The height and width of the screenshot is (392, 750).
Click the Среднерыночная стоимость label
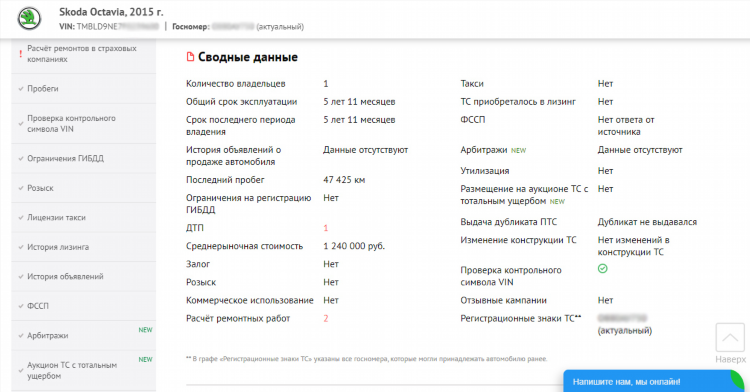click(244, 246)
